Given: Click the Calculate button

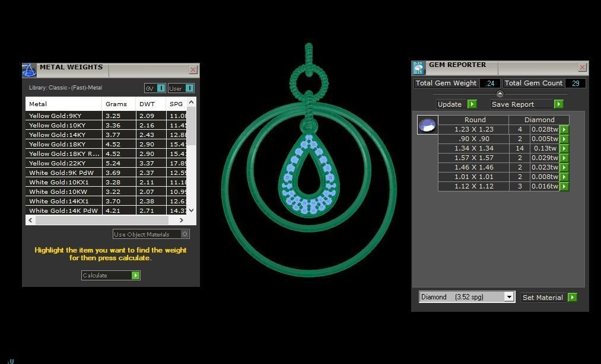Looking at the screenshot, I should coord(111,276).
